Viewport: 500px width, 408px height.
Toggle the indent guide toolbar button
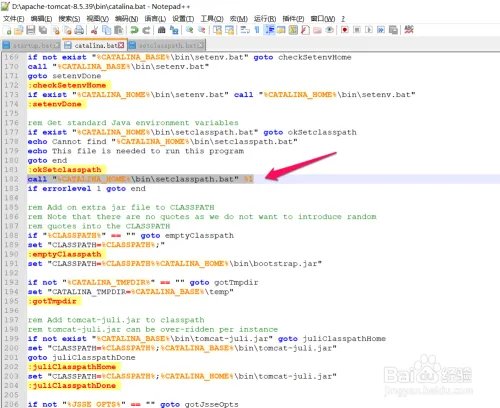tap(269, 30)
